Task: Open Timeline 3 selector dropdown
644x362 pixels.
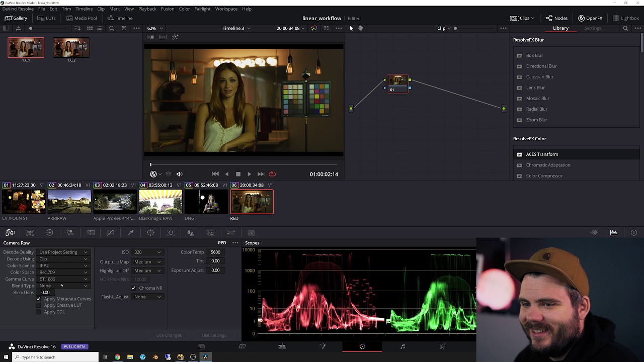Action: [x=236, y=28]
